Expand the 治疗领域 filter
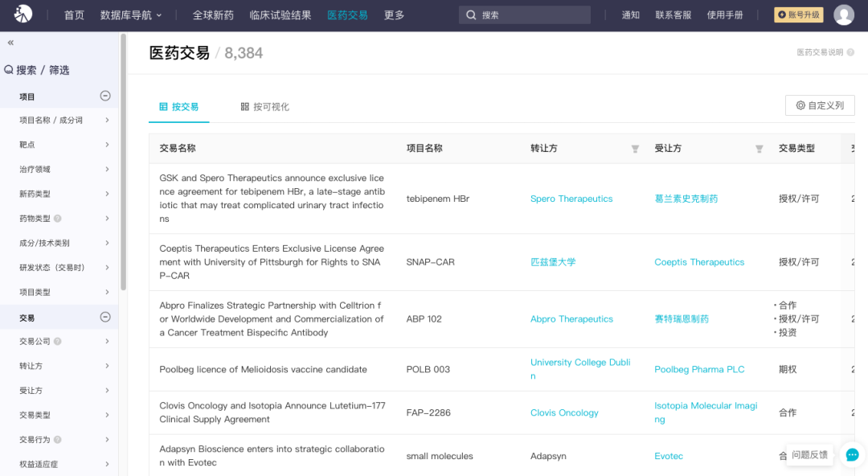Image resolution: width=868 pixels, height=476 pixels. [x=107, y=169]
